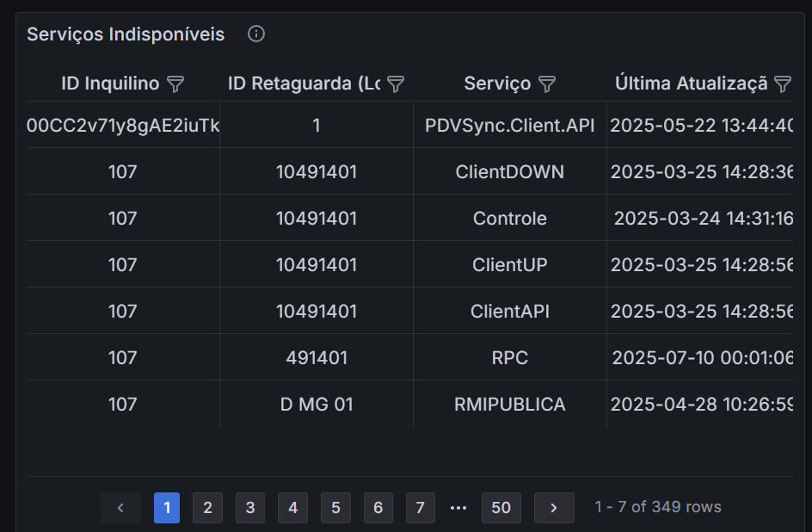Jump to page 2
This screenshot has width=812, height=532.
207,508
